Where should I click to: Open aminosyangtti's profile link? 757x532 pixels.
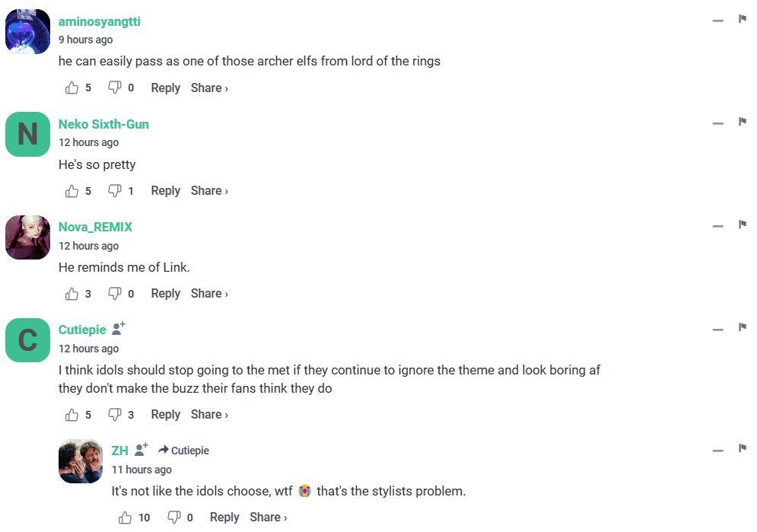pyautogui.click(x=100, y=21)
